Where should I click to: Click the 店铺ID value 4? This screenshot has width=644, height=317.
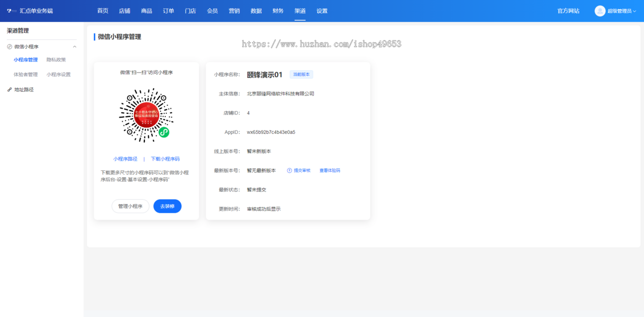point(248,113)
